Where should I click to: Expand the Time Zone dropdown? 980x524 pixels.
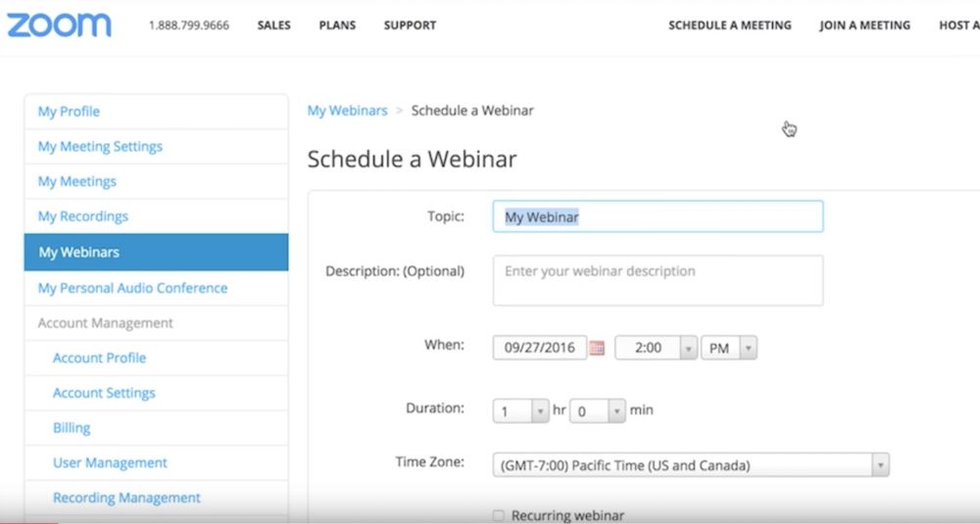pyautogui.click(x=690, y=465)
